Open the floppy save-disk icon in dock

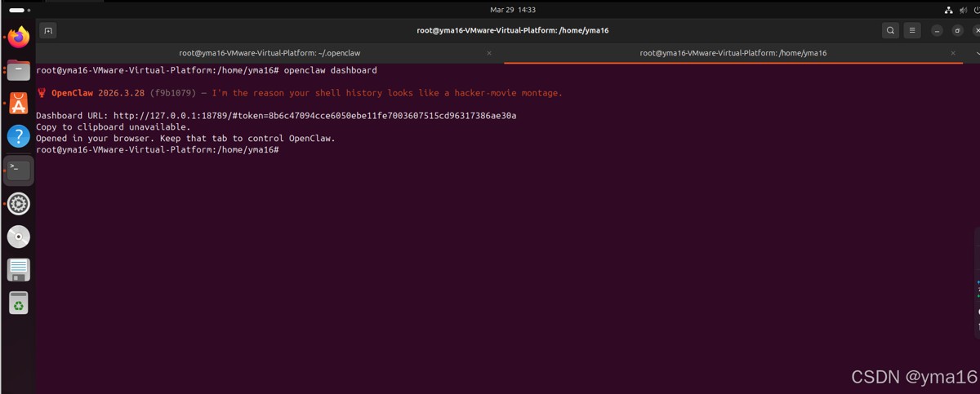pyautogui.click(x=19, y=269)
